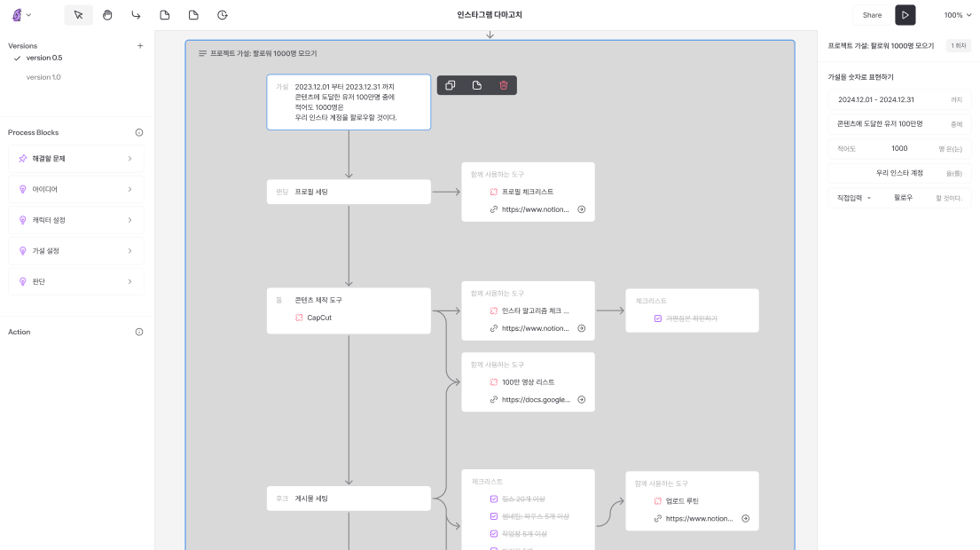Delete the hypothesis block with trash icon
980x550 pixels.
click(504, 85)
